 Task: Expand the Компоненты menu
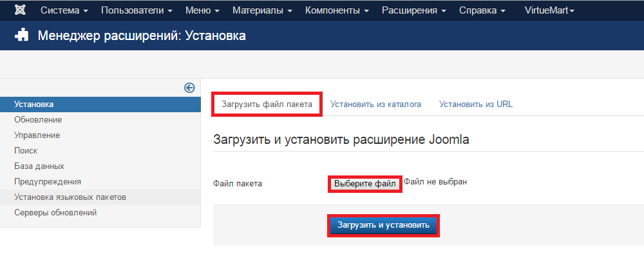coord(337,11)
